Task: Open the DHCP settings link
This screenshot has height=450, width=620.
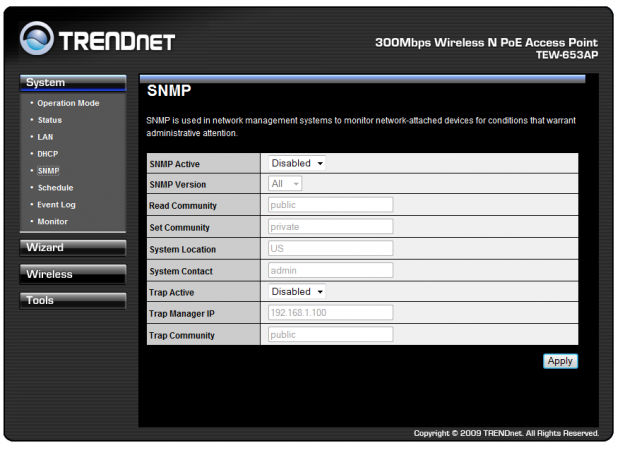Action: click(47, 154)
